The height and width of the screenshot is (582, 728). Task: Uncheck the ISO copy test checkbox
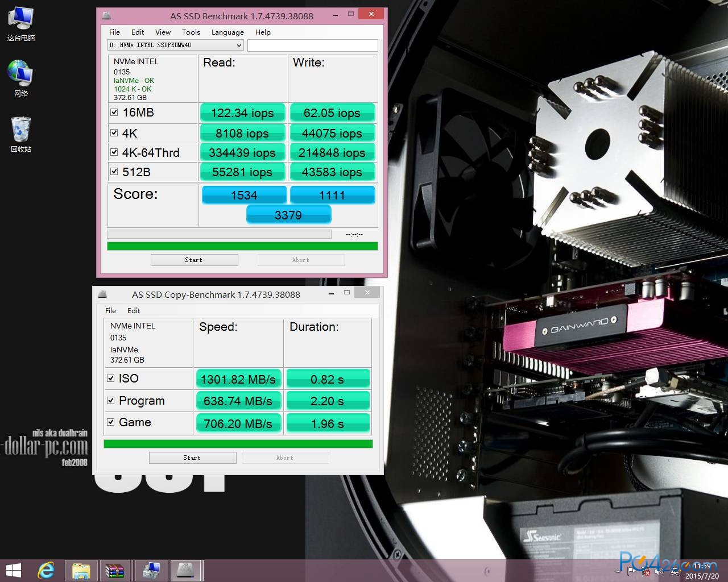111,378
